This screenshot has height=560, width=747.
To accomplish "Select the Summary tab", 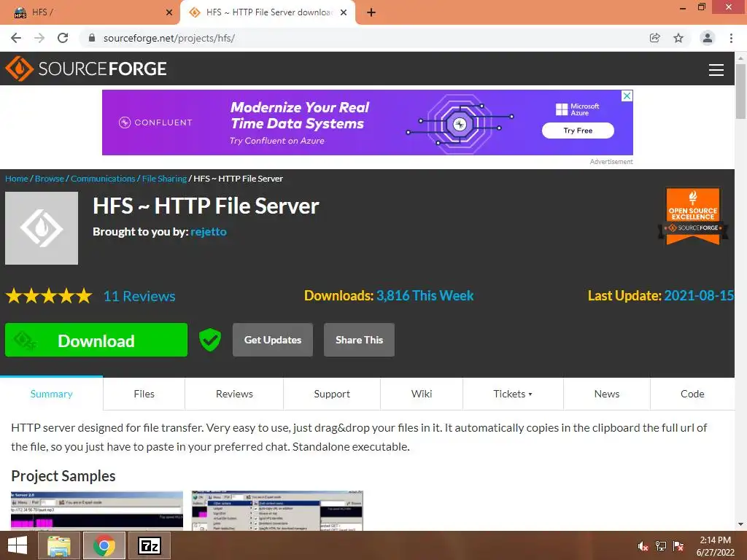I will (x=52, y=394).
